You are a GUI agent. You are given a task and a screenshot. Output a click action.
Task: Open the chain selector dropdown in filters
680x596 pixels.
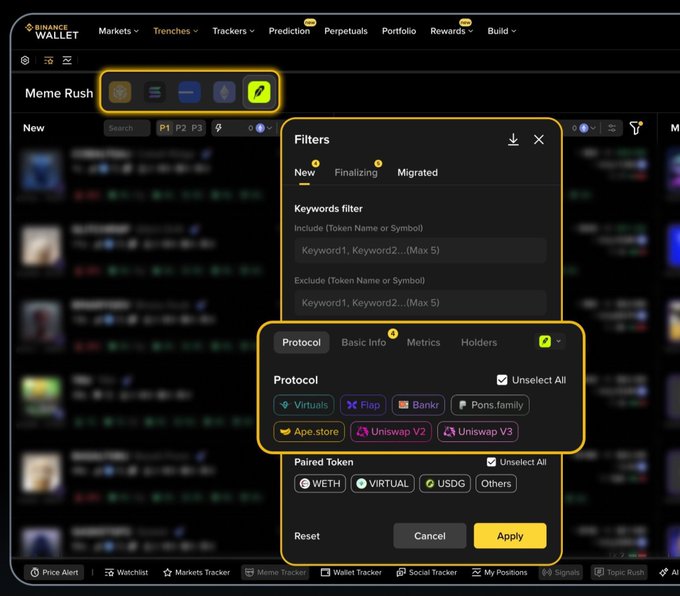point(550,341)
